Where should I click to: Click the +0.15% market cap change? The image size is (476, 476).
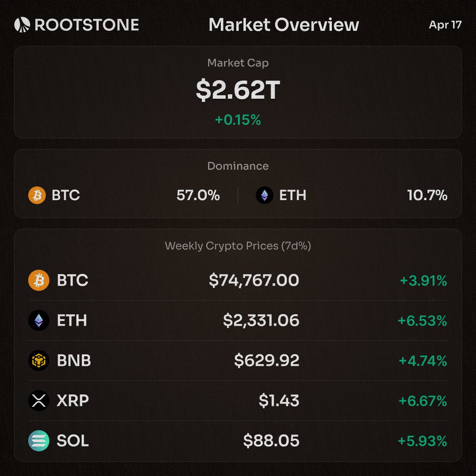point(238,120)
